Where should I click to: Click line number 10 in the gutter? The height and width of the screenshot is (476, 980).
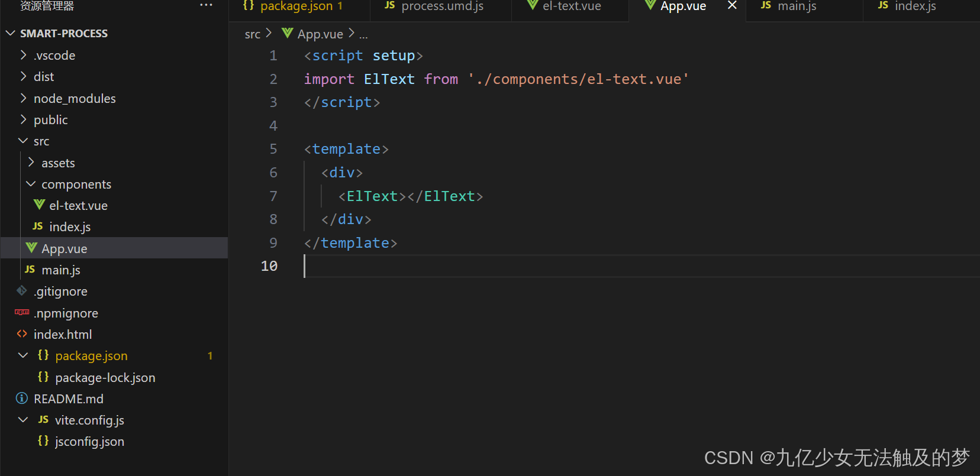coord(269,266)
